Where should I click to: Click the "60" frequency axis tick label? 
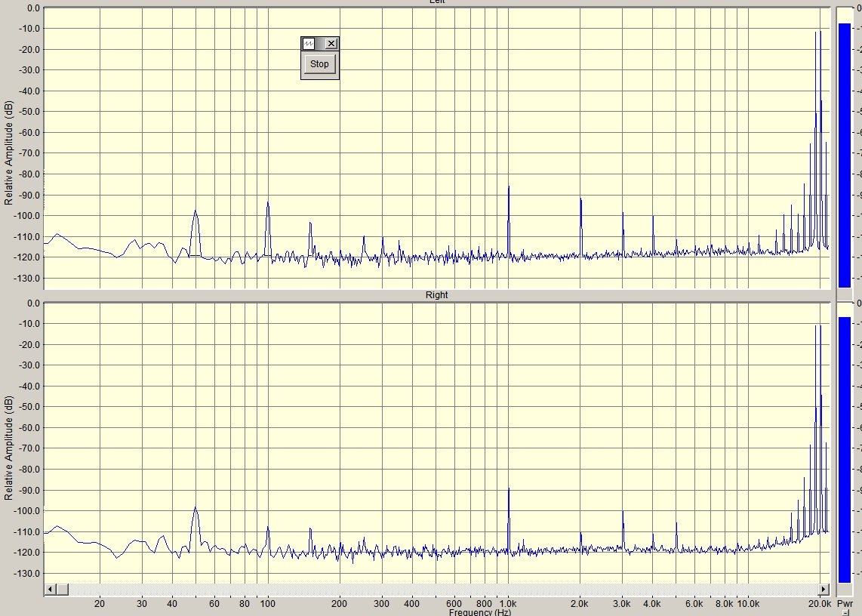[214, 603]
